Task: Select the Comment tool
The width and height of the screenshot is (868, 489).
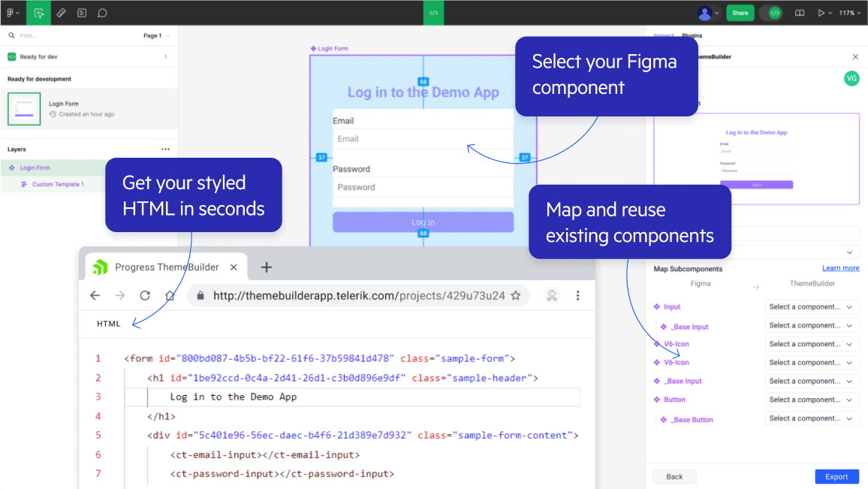Action: 102,13
